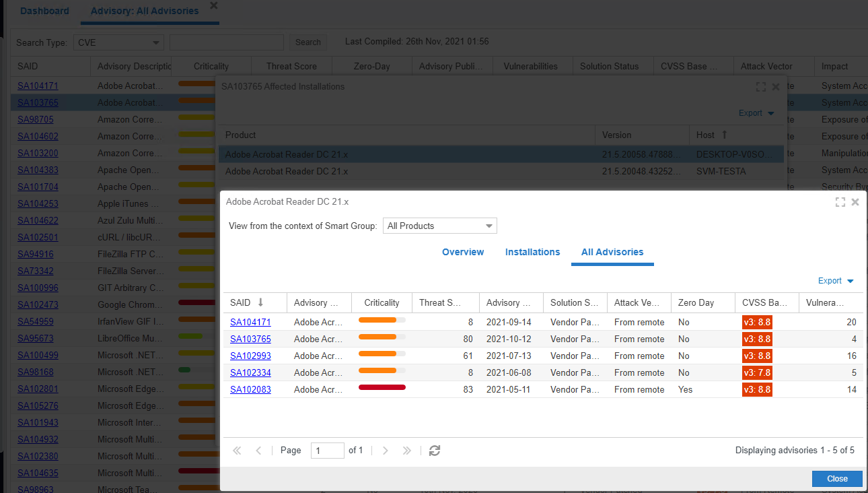Close the Advisory: All Advisories tab
Screen dimensions: 868x493
coord(214,5)
